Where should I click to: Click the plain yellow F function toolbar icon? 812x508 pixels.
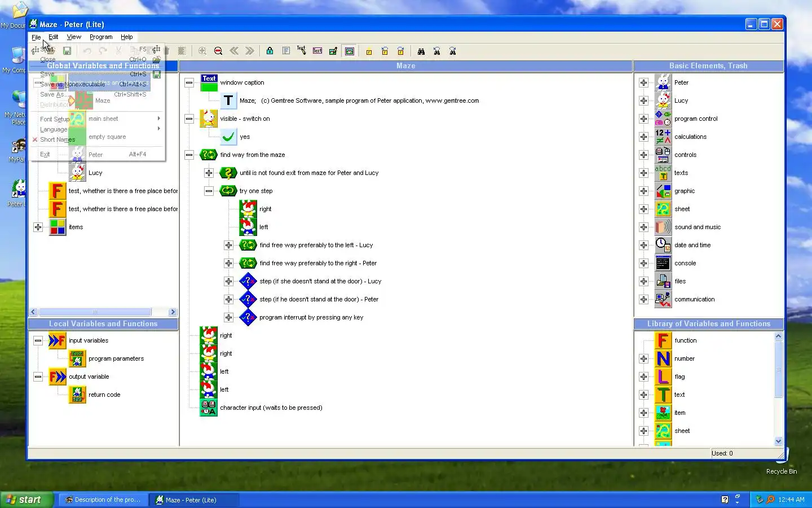369,51
